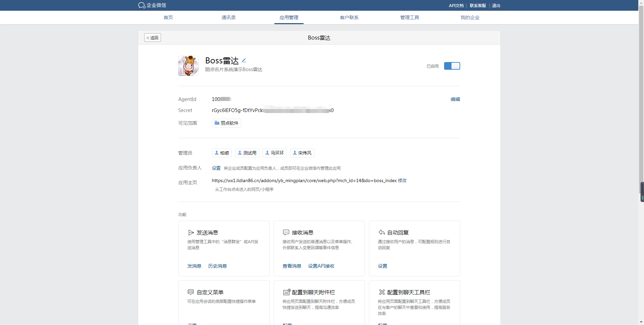Click person icon of admin 马环环
The width and height of the screenshot is (644, 325).
[x=267, y=153]
